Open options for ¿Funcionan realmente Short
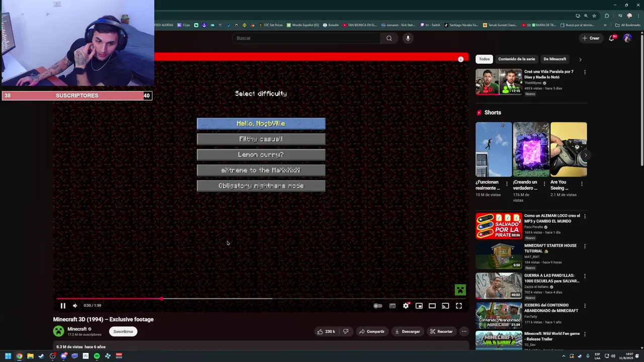644x362 pixels. tap(507, 184)
